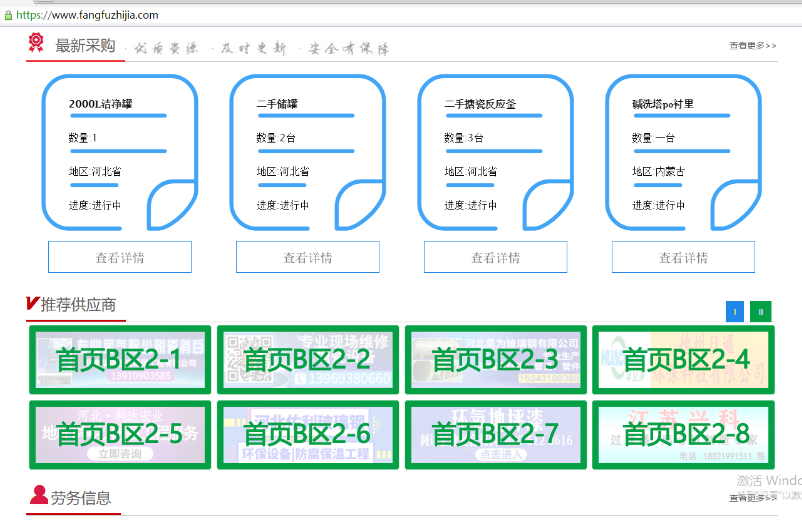Click 查看更多 link in 最新采购 section

pyautogui.click(x=752, y=46)
